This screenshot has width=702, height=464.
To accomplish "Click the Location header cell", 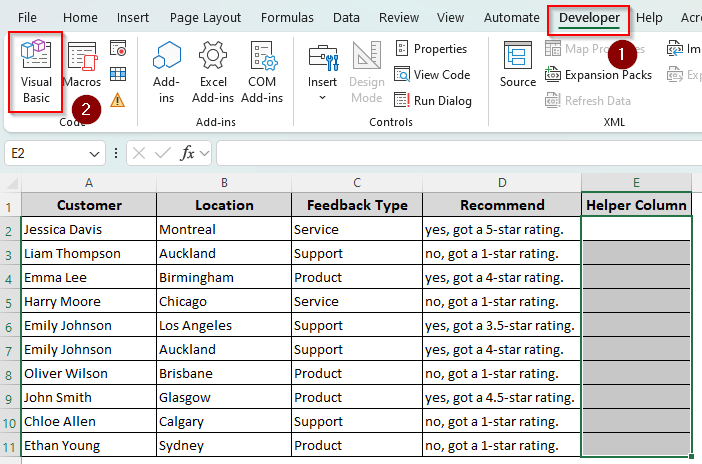I will click(224, 205).
